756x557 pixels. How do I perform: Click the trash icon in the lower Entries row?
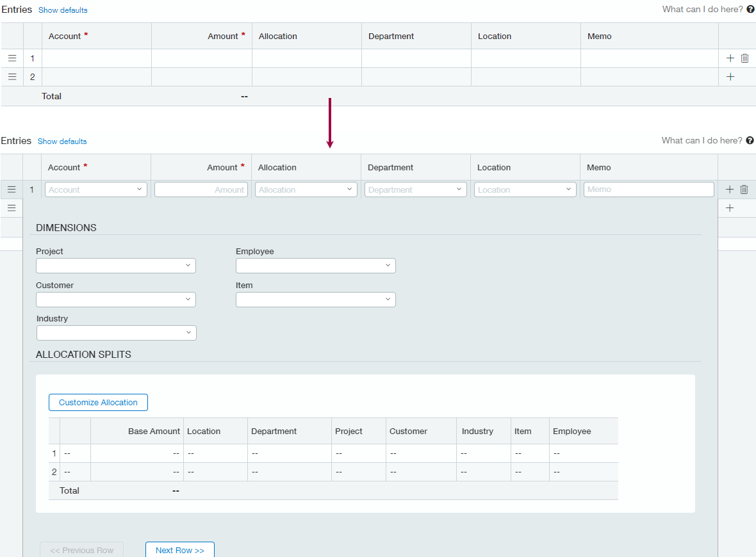point(744,190)
